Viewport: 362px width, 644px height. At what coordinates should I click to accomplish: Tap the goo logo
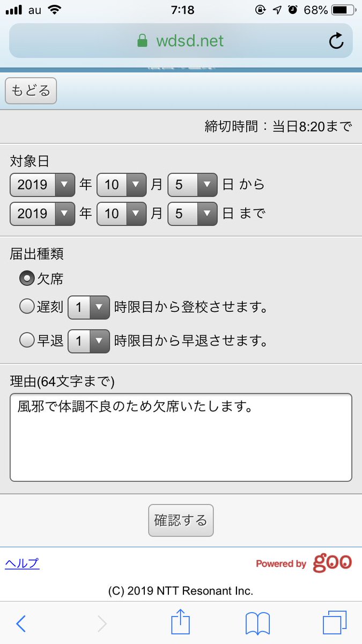(x=332, y=562)
